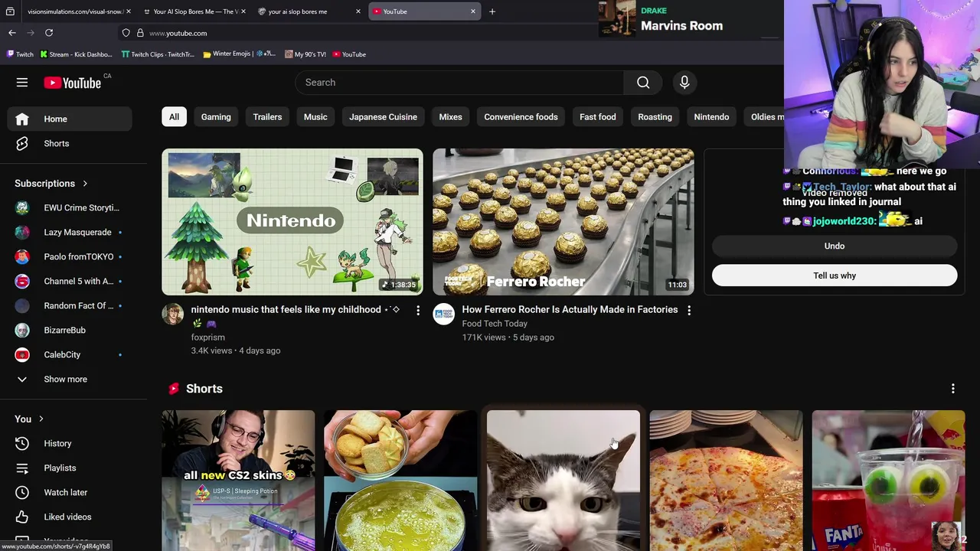Open the YouTube bookmark in bookmarks bar
The height and width of the screenshot is (551, 980).
[348, 54]
